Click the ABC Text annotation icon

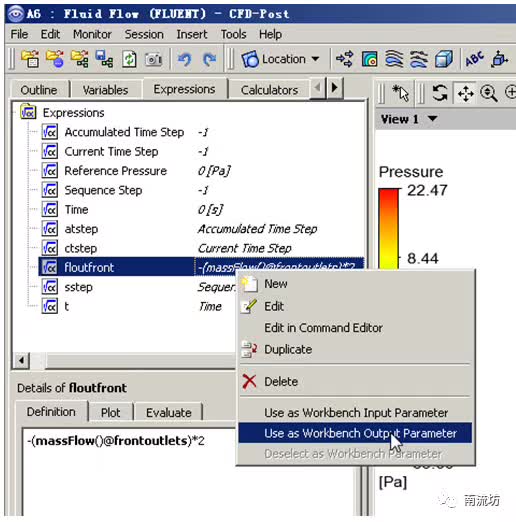(x=474, y=59)
